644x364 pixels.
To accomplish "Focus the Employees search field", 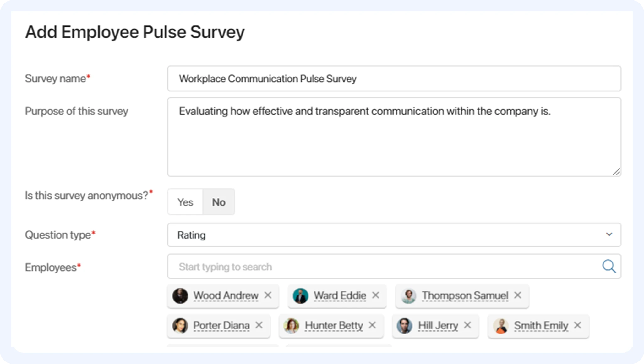I will [x=377, y=267].
